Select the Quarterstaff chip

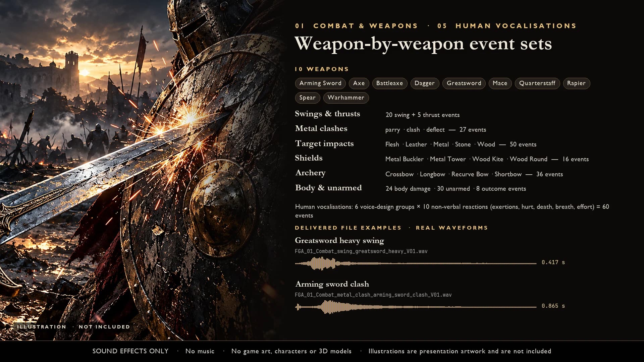coord(537,83)
